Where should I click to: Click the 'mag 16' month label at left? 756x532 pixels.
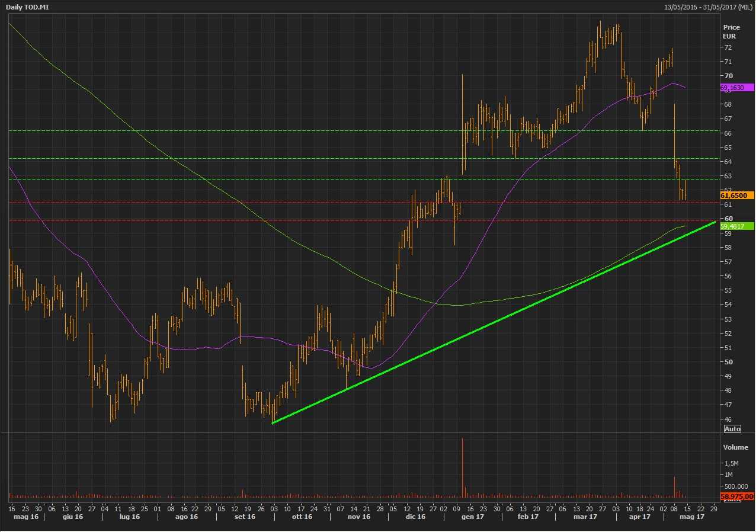point(21,517)
